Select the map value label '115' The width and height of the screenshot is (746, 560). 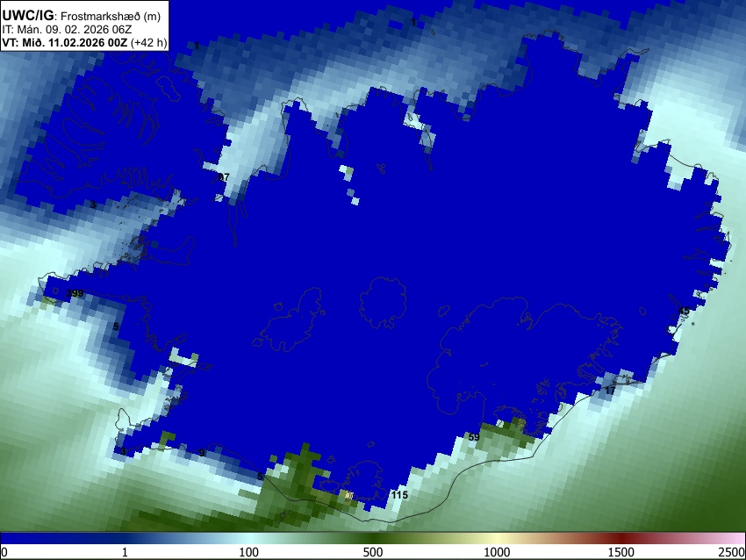(x=399, y=495)
